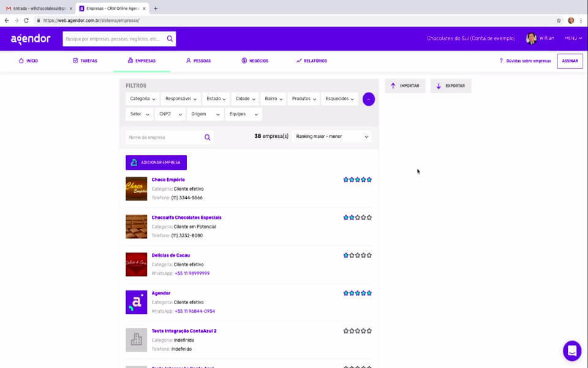
Task: Expand the Equipes filter
Action: [x=243, y=114]
